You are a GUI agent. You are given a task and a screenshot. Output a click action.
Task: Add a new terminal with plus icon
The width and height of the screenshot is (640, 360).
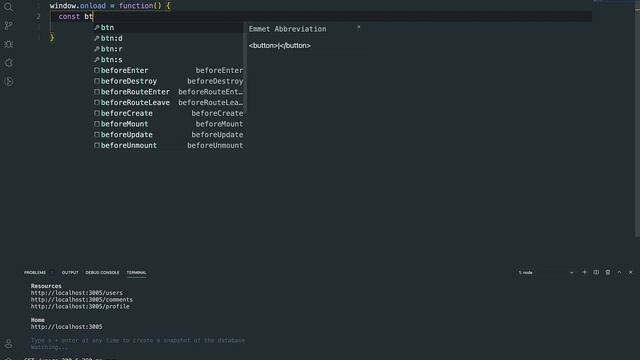(584, 272)
